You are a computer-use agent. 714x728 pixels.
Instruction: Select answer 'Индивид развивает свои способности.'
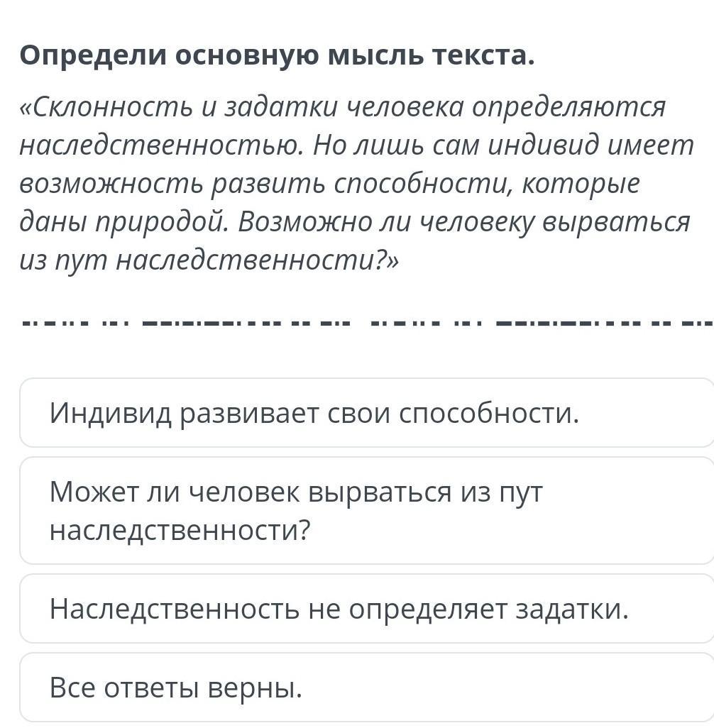click(367, 412)
